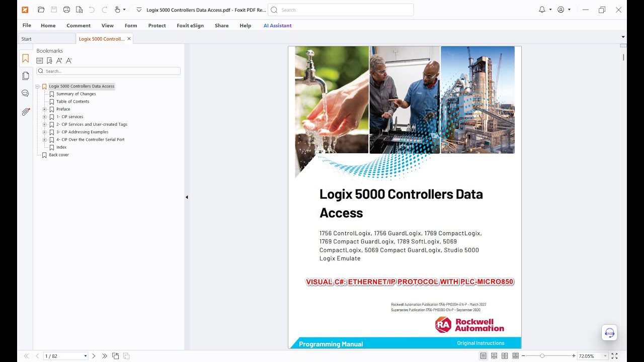Expand the Preface bookmark
The height and width of the screenshot is (362, 644).
pos(45,109)
